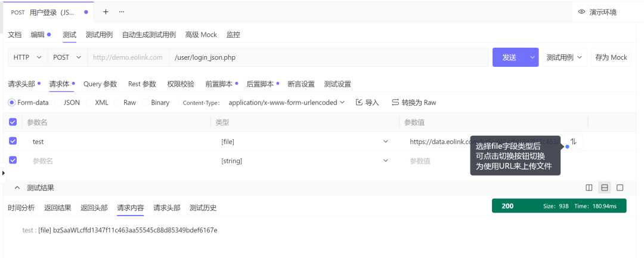Select the JSON body radio button
This screenshot has height=258, width=644.
coord(58,103)
